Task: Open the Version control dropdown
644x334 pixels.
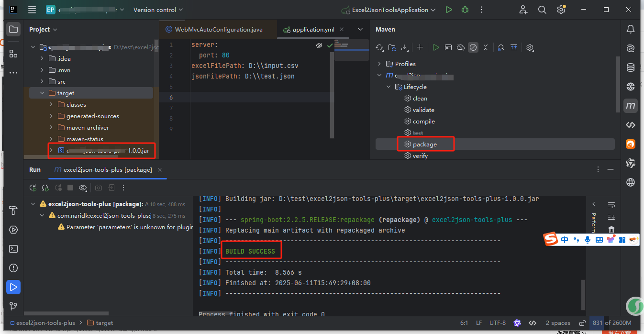Action: [158, 10]
